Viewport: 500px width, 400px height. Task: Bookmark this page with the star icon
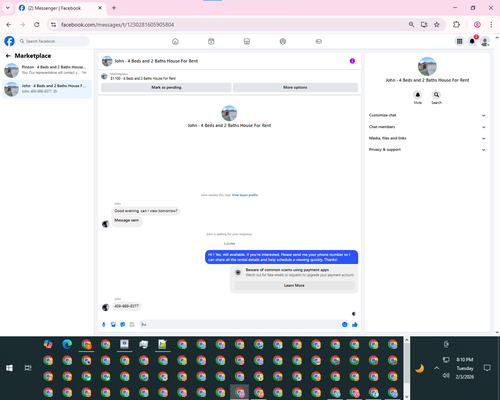[437, 24]
